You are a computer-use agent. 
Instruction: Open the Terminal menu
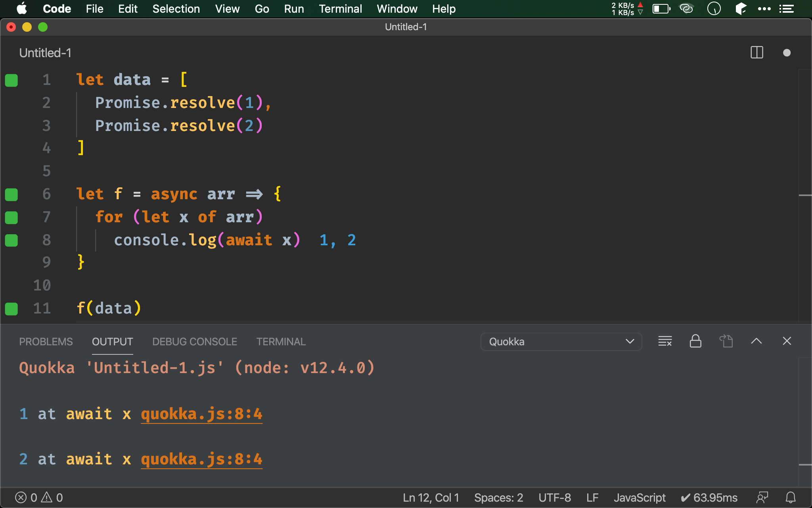[340, 9]
